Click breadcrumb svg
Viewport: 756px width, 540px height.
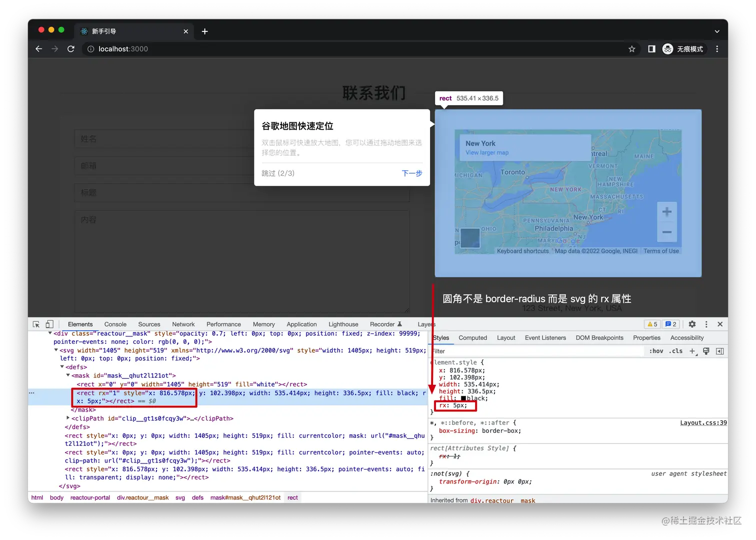click(180, 497)
